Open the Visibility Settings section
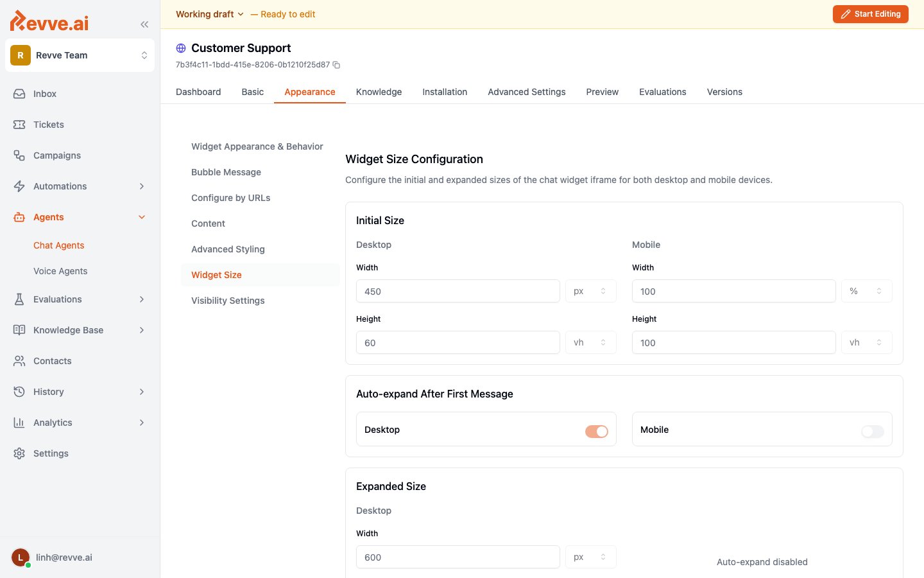This screenshot has height=578, width=924. pyautogui.click(x=261, y=301)
